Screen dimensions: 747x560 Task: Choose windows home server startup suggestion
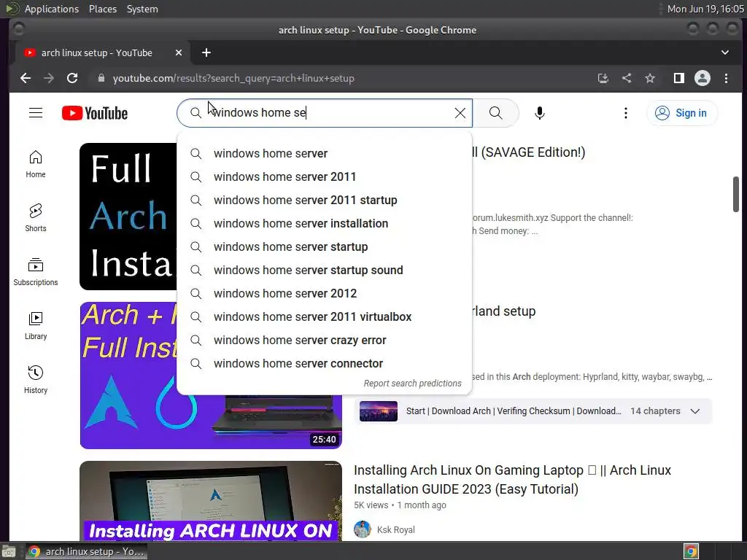coord(324,246)
